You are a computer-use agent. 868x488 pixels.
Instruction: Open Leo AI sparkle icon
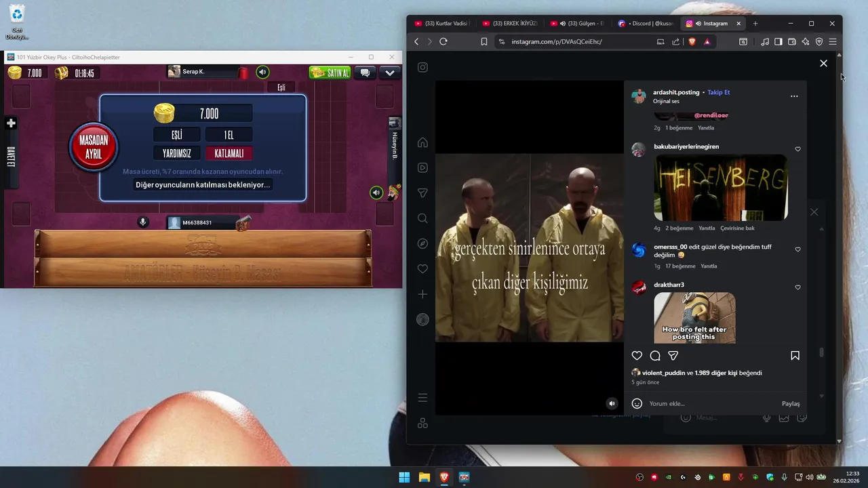(x=806, y=41)
